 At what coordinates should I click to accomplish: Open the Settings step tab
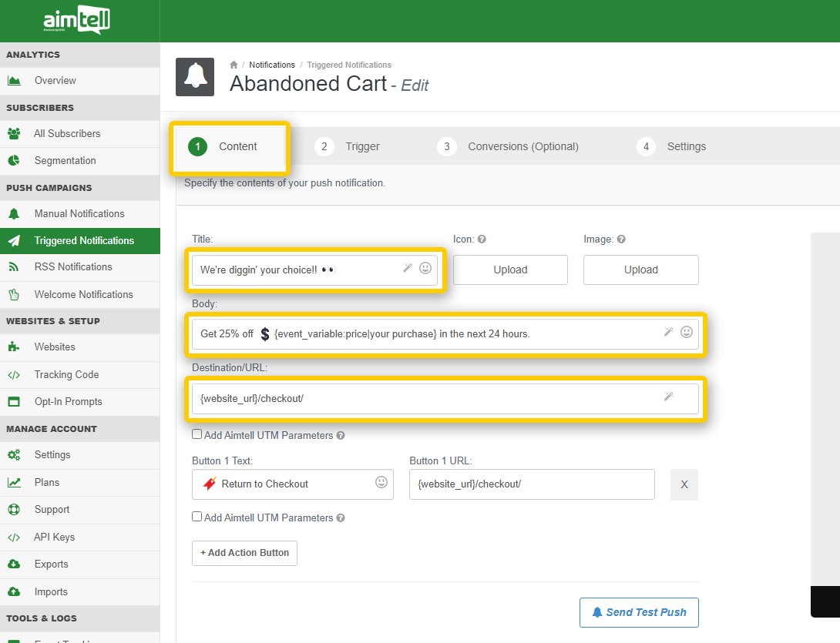tap(671, 146)
